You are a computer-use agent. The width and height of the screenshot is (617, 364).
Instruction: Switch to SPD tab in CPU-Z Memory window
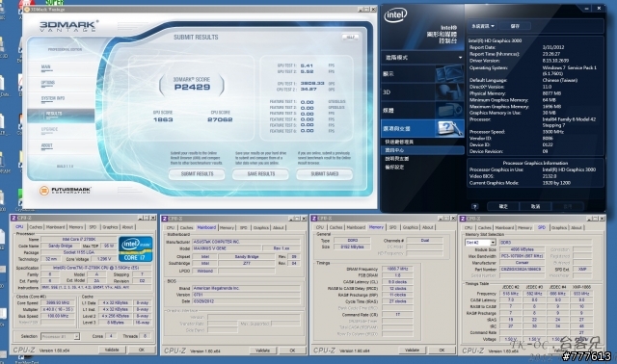click(x=392, y=227)
